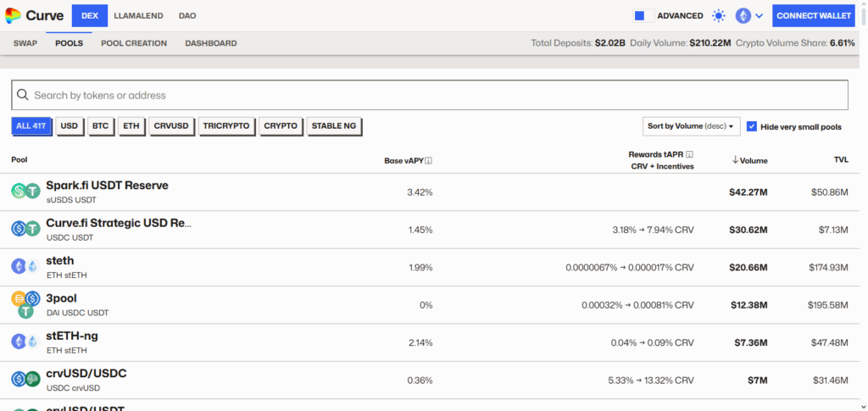
Task: Click the Ethereum network icon
Action: pos(743,16)
